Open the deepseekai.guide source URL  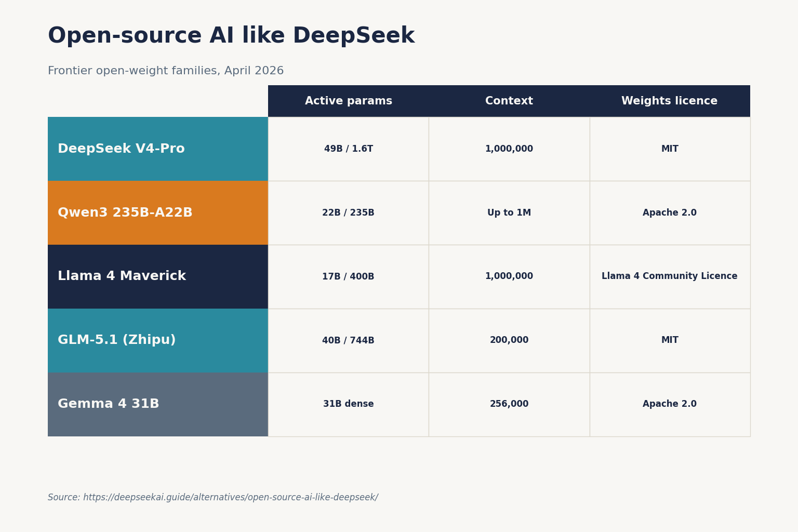click(x=231, y=498)
